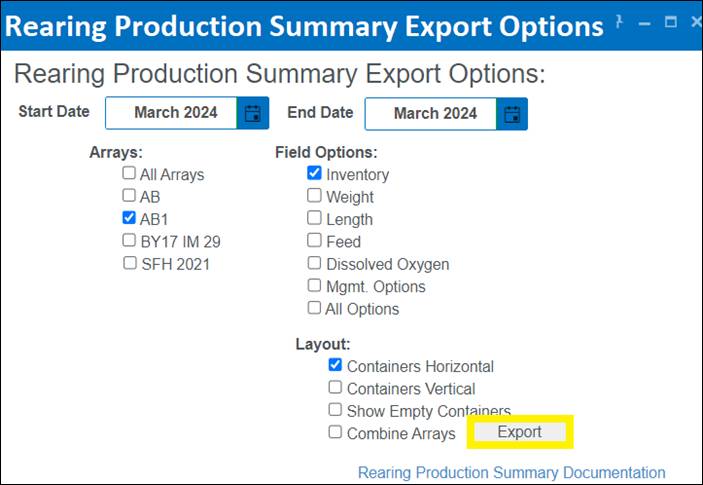Enable the Weight field option

click(x=315, y=196)
